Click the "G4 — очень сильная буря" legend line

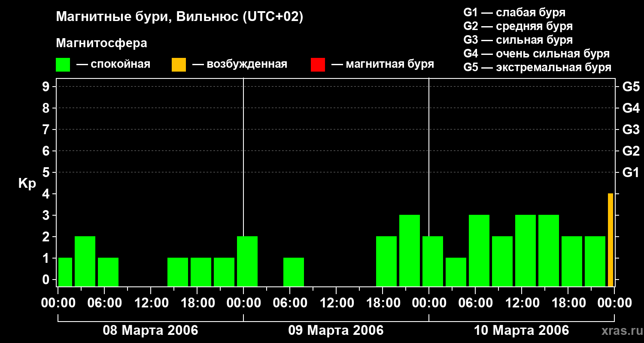coord(536,54)
